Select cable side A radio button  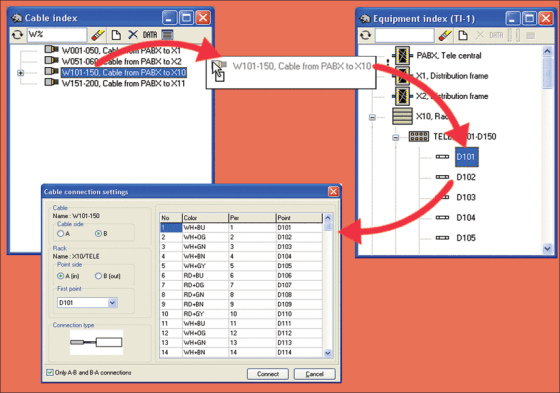click(60, 234)
